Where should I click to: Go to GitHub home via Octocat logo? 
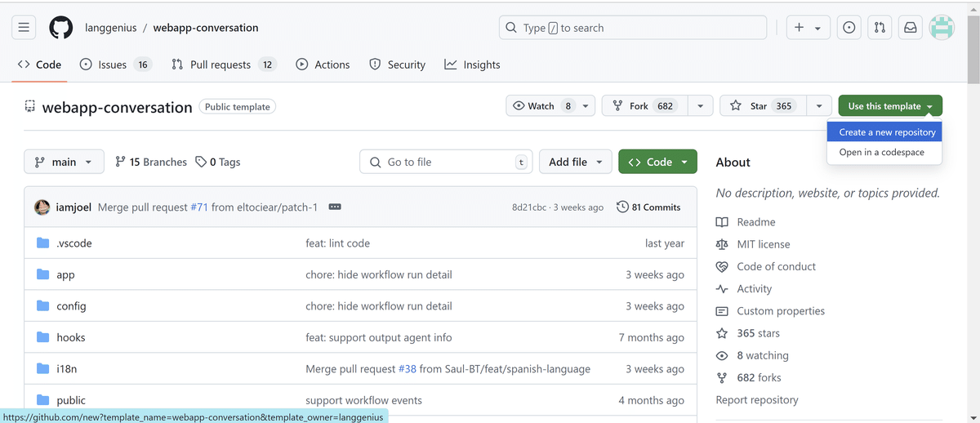(61, 28)
